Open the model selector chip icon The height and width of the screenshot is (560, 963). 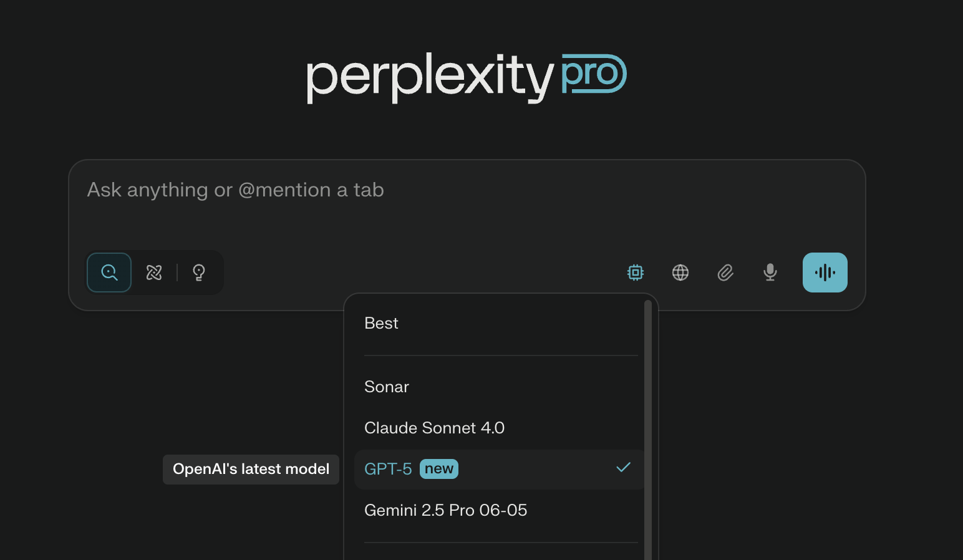point(636,273)
